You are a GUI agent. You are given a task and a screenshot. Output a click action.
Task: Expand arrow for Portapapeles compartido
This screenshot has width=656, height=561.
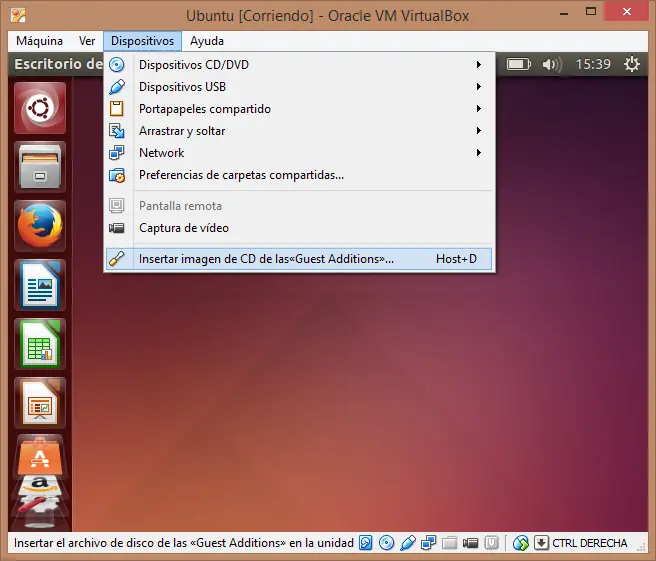pos(479,109)
